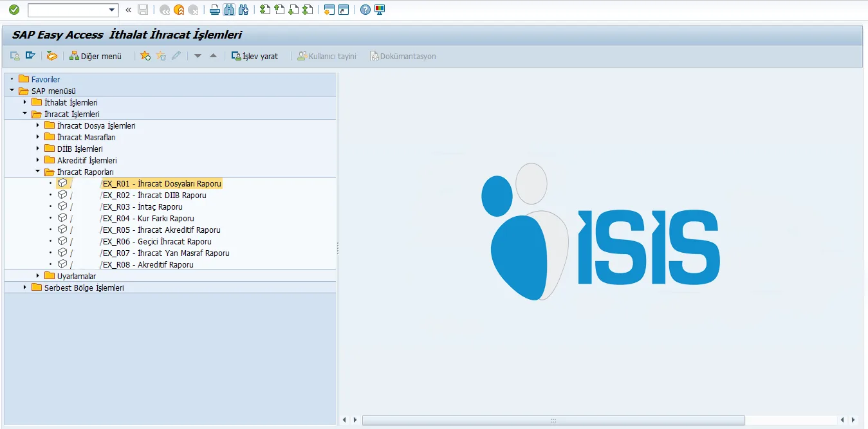Click the User menu icon
The height and width of the screenshot is (429, 868).
click(x=15, y=56)
